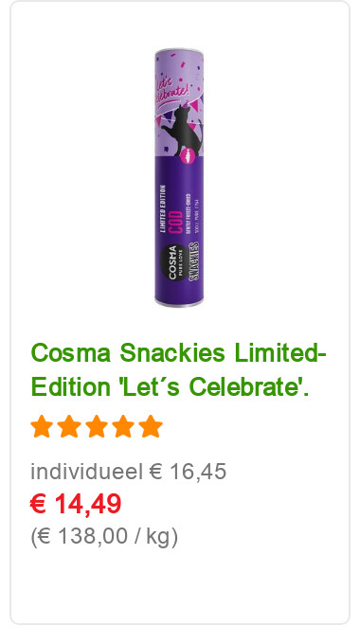
Task: Click the empty area below the unit price
Action: 180,583
